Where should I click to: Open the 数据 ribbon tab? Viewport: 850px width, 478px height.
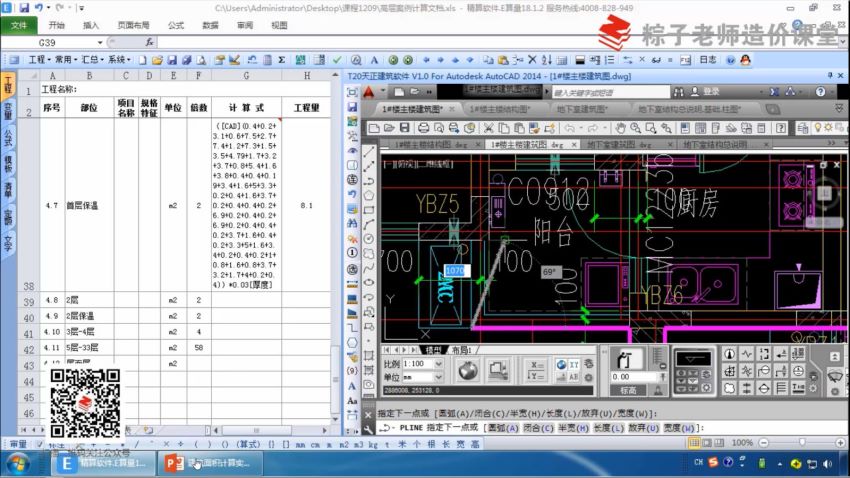click(x=210, y=25)
